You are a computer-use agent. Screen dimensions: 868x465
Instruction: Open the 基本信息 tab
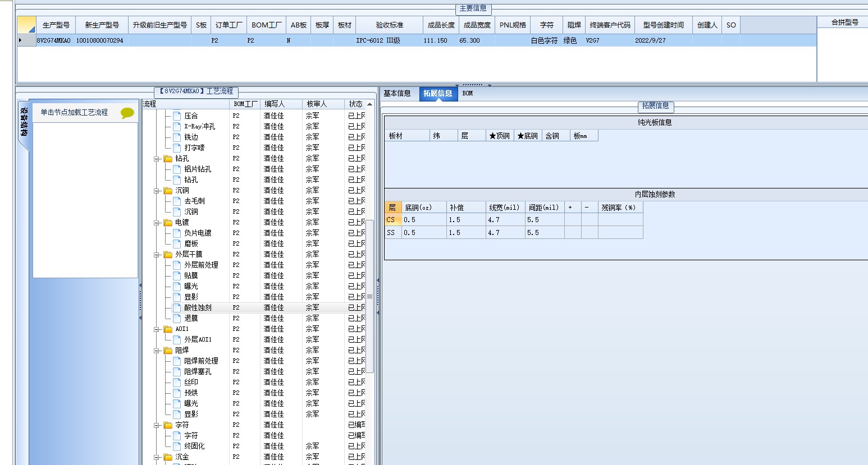click(398, 94)
